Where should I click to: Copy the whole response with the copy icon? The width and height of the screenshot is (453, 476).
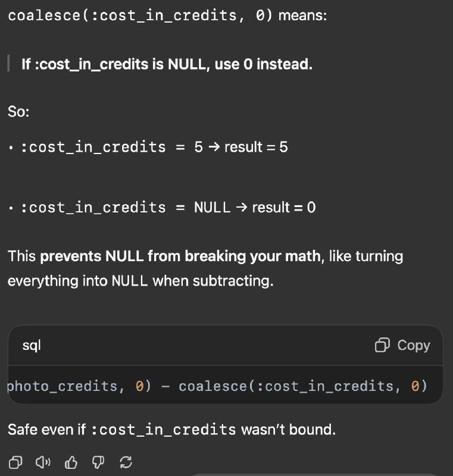(15, 462)
